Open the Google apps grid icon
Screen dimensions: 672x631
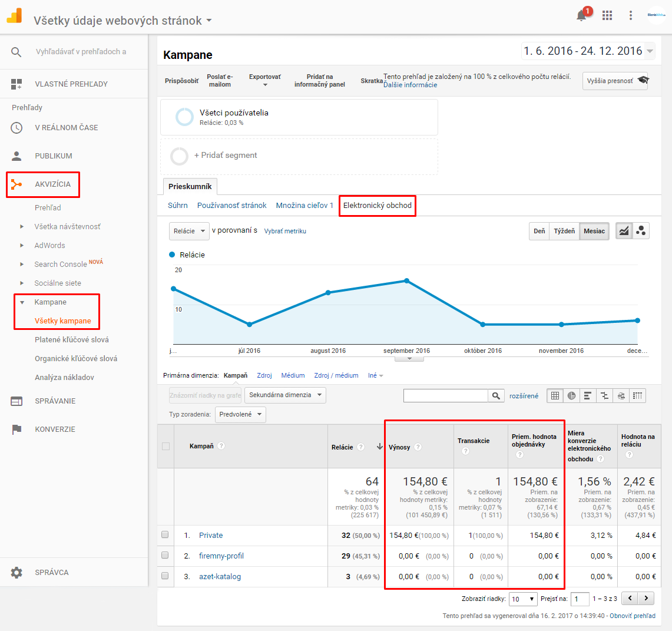[607, 15]
